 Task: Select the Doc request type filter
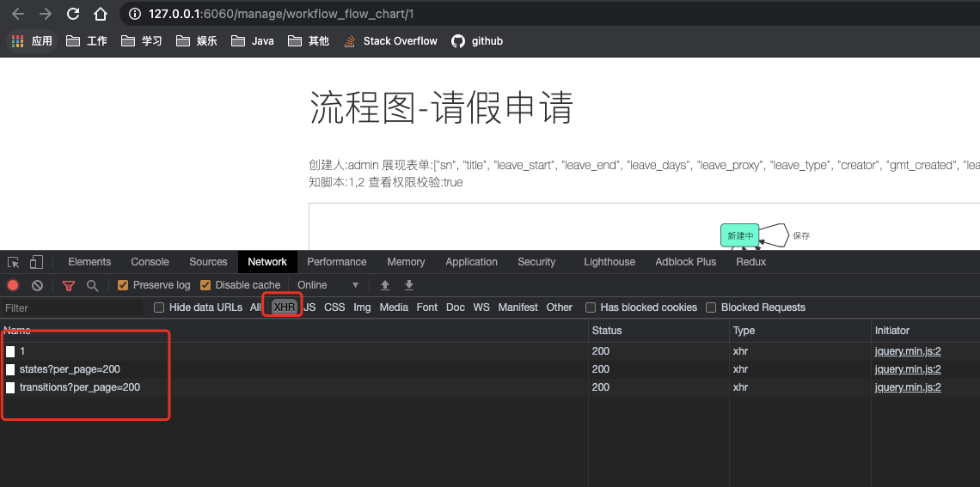pyautogui.click(x=455, y=307)
